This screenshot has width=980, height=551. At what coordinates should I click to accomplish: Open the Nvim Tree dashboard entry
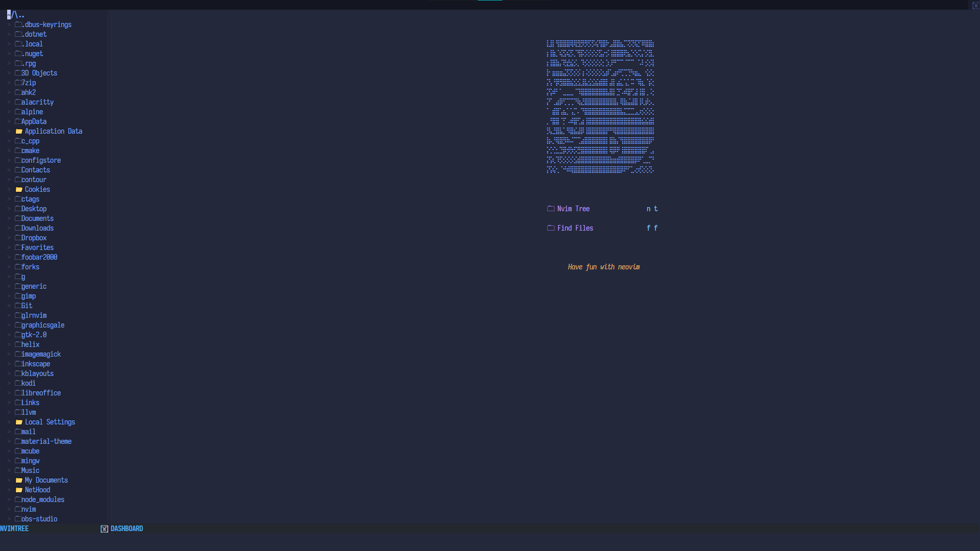click(573, 209)
